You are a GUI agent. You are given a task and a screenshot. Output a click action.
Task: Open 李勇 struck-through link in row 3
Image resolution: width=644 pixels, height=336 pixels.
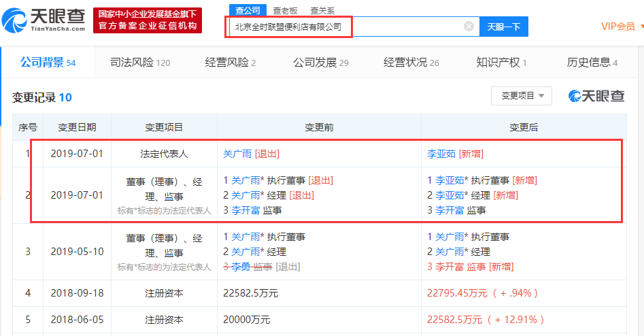pos(241,267)
